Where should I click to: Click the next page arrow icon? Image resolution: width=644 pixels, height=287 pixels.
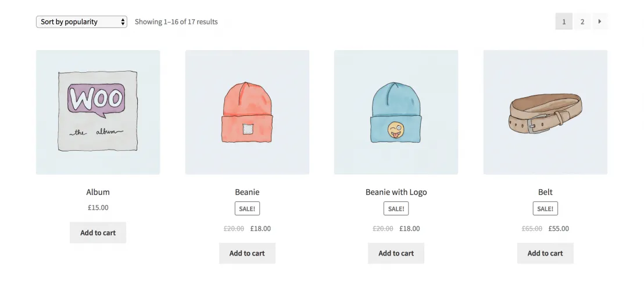coord(600,22)
